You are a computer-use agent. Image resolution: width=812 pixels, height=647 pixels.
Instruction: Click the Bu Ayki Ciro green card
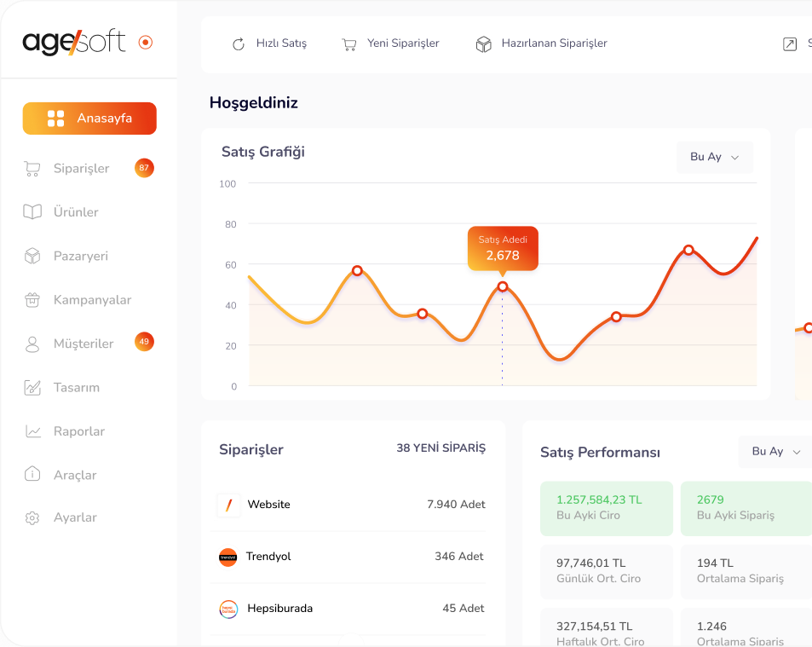click(606, 508)
